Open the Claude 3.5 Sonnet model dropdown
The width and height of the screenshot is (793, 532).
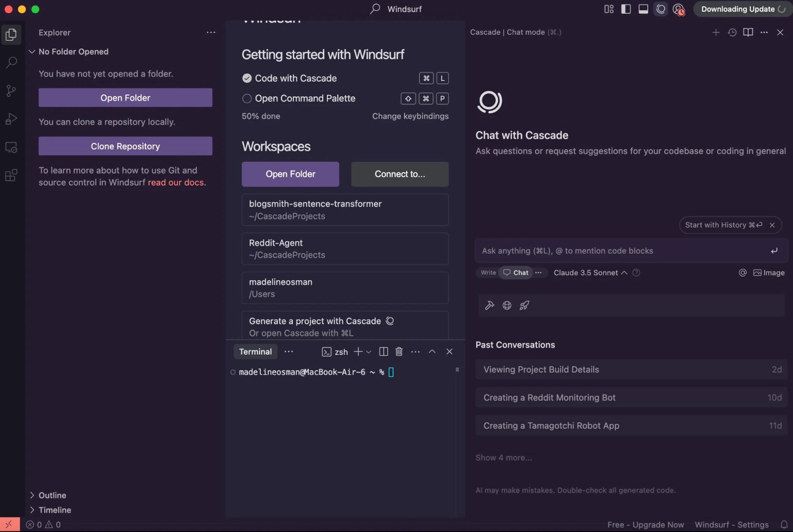590,273
